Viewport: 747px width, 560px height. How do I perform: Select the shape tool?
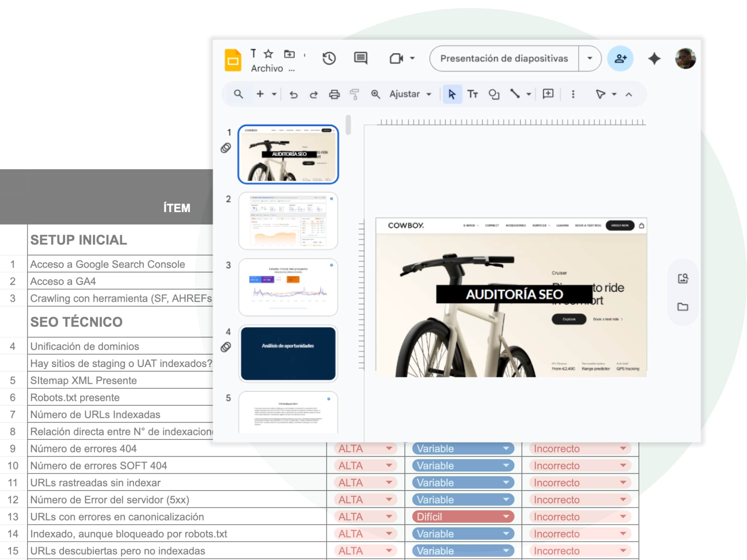point(494,94)
